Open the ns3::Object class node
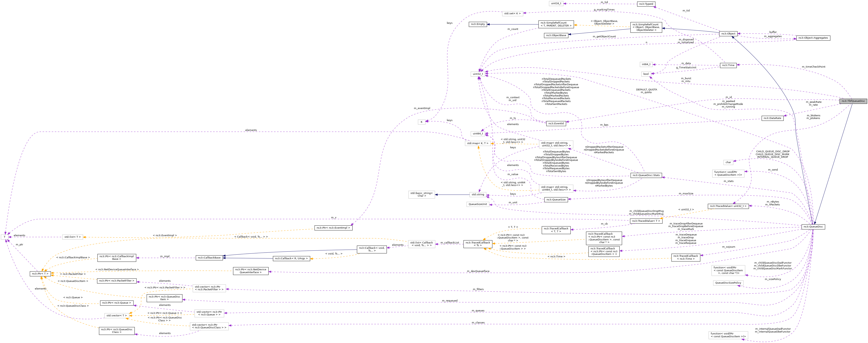This screenshot has width=868, height=343. point(728,34)
